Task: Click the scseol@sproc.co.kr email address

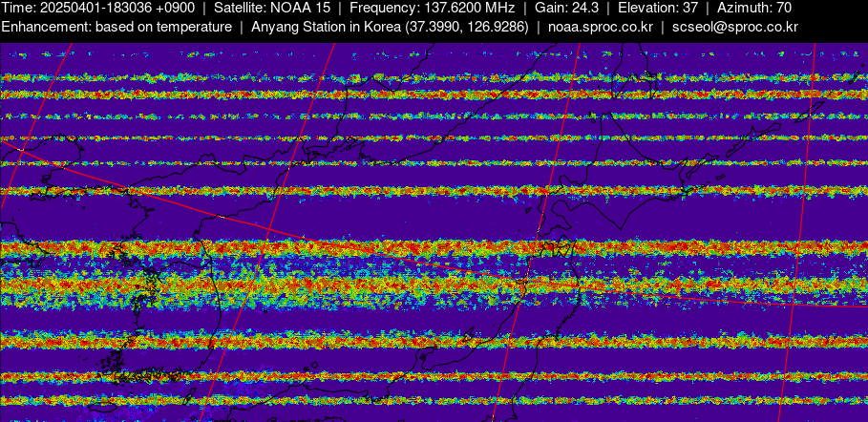Action: 734,27
